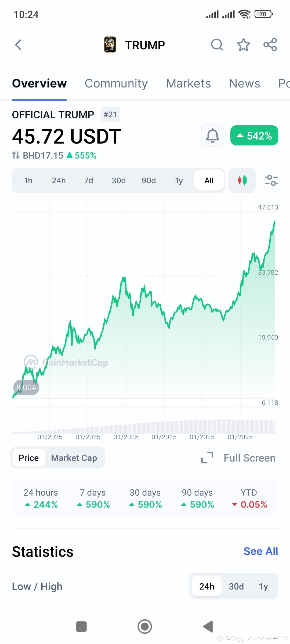Tap BHD currency swap arrows icon
290x644 pixels.
click(x=16, y=155)
